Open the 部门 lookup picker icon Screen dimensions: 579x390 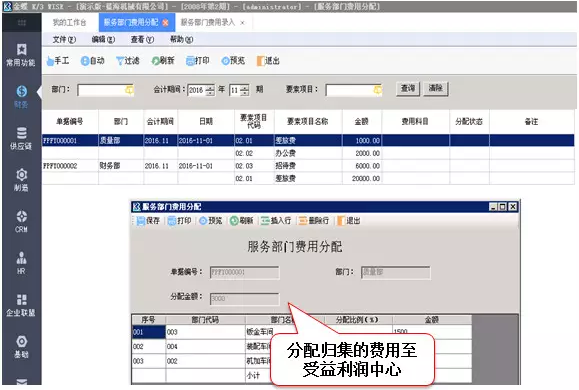(129, 90)
